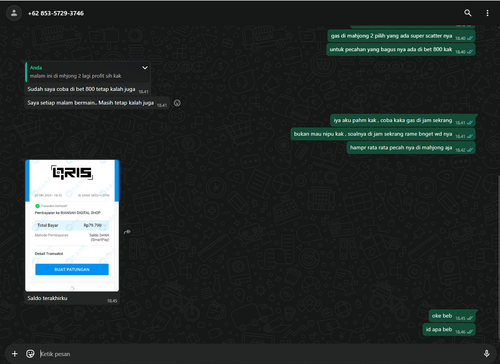Select message 'hampr rata rata pecah nya'
This screenshot has height=364, width=500.
411,148
